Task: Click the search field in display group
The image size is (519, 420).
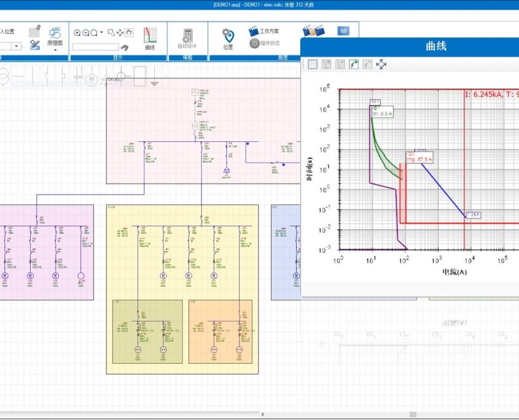Action: click(x=96, y=47)
